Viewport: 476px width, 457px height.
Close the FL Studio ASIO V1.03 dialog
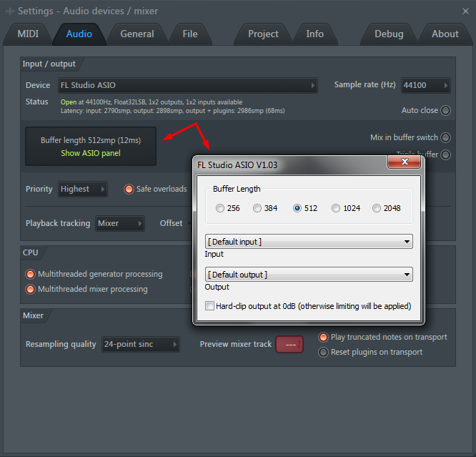(404, 162)
